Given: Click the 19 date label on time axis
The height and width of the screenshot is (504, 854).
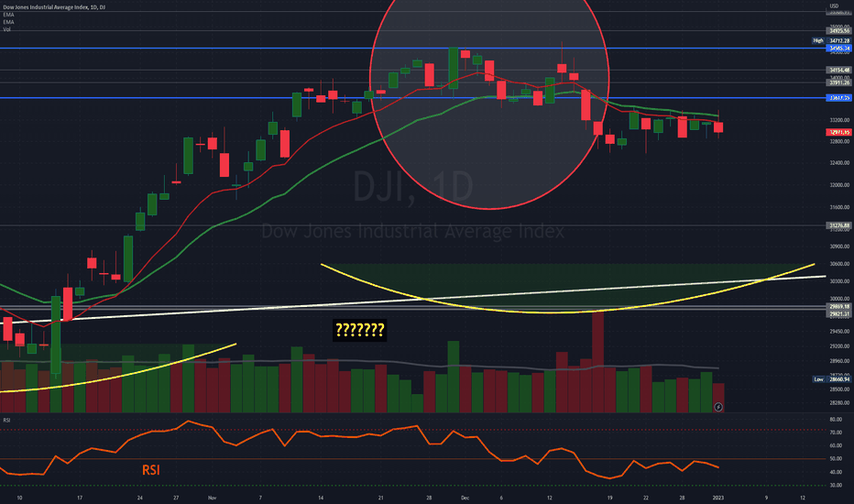Looking at the screenshot, I should pyautogui.click(x=610, y=498).
